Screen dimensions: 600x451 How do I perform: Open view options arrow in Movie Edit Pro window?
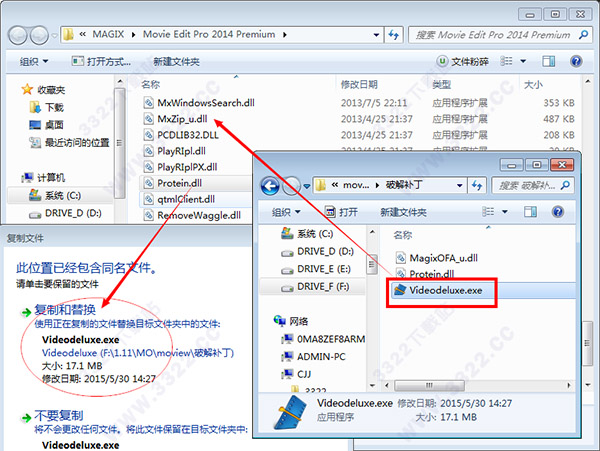523,61
